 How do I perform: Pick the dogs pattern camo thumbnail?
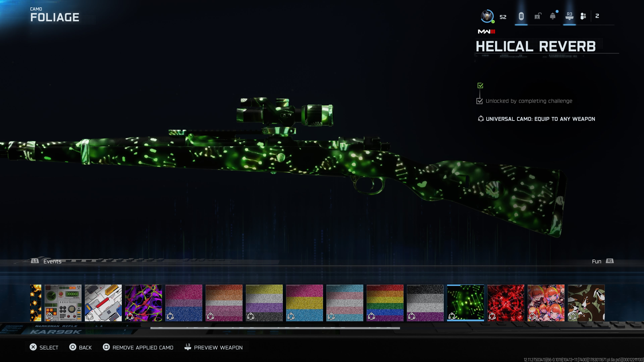click(x=586, y=303)
